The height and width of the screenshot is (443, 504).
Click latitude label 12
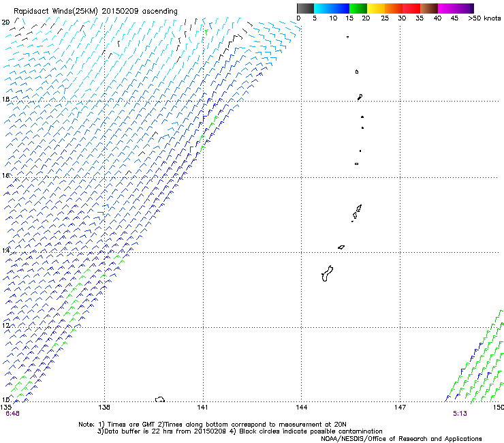5,325
